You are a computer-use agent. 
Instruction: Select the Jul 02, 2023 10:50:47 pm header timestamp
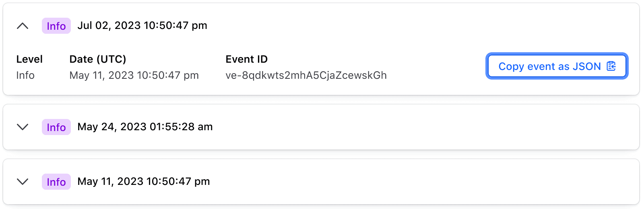142,26
